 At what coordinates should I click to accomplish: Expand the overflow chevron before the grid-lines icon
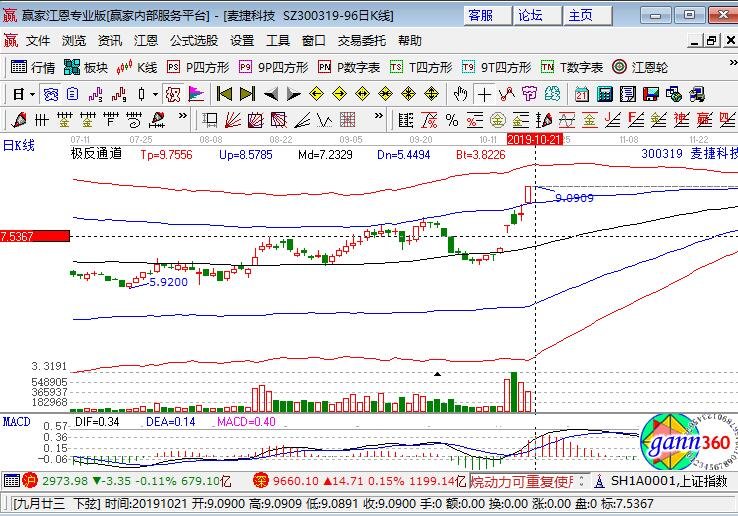coord(378,115)
